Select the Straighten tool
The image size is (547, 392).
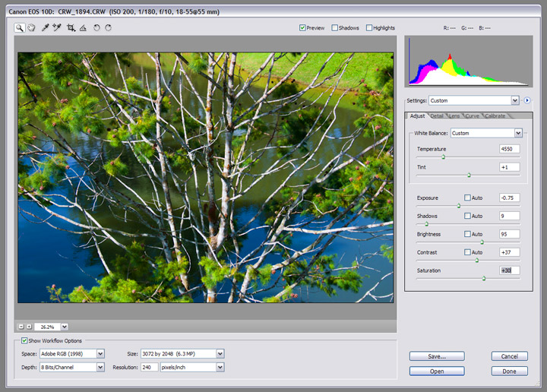click(83, 28)
